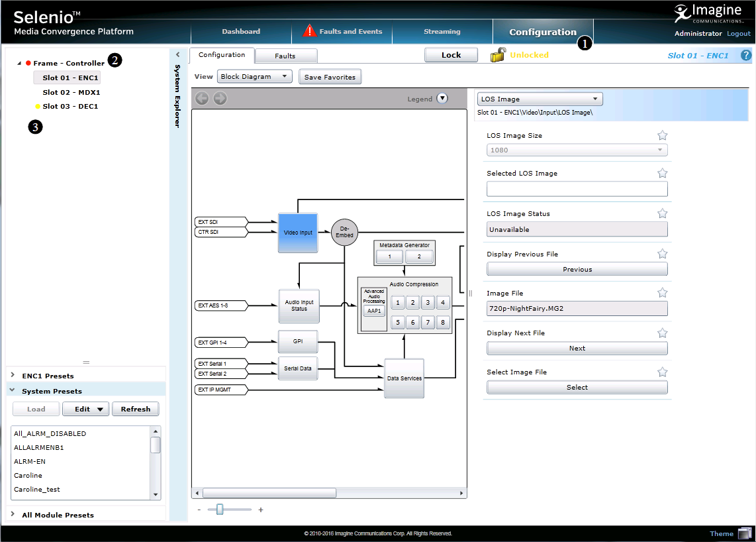Favorite the Display Next File star
The width and height of the screenshot is (756, 542).
(x=663, y=333)
